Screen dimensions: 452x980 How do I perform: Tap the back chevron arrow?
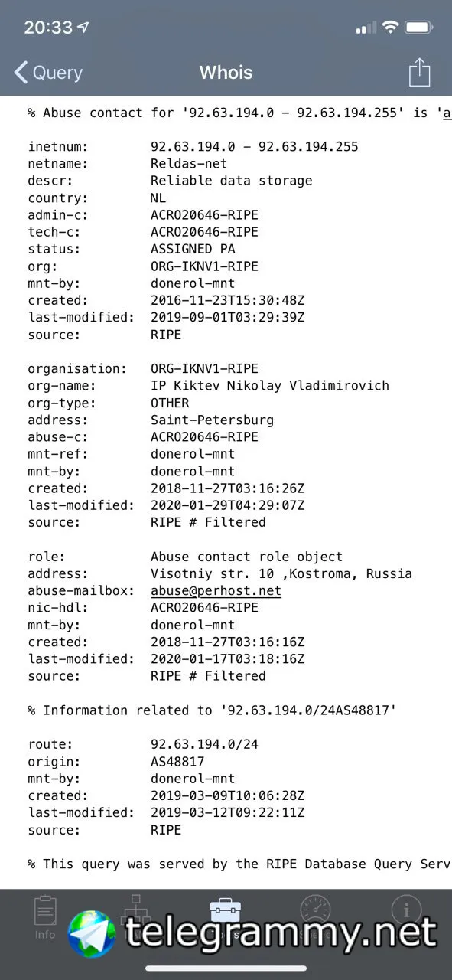(x=21, y=73)
